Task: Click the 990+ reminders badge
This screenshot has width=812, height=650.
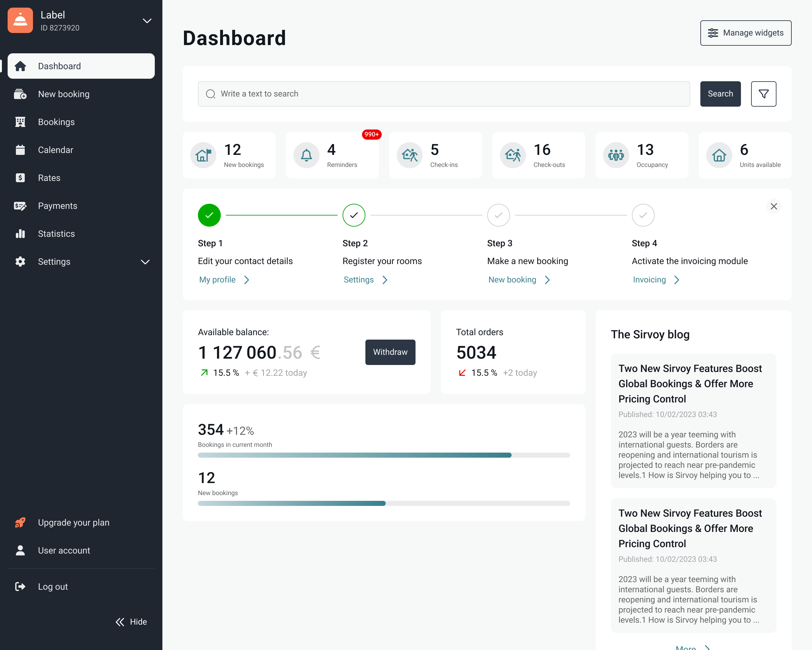Action: click(x=371, y=135)
